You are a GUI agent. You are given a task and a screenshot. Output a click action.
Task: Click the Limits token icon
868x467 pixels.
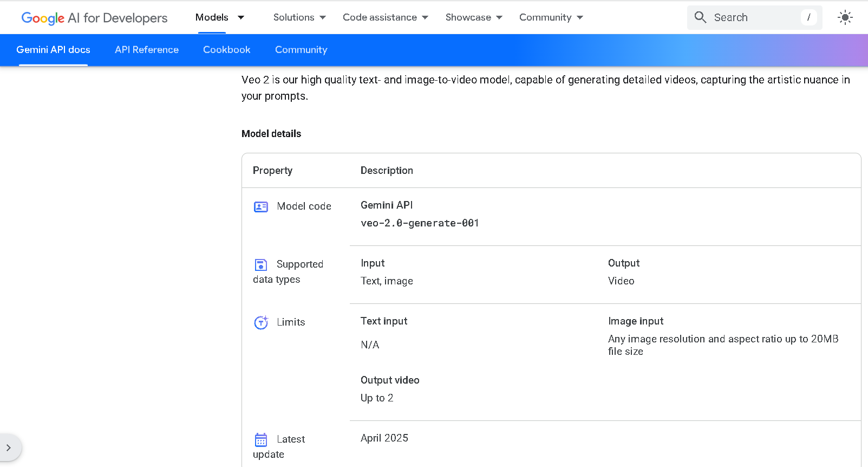tap(261, 322)
